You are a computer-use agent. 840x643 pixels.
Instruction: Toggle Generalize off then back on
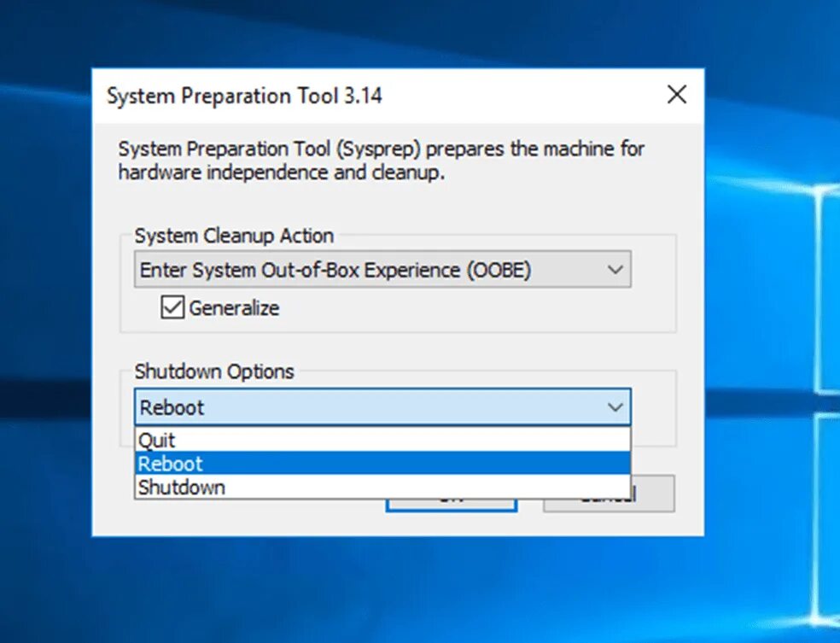[172, 307]
